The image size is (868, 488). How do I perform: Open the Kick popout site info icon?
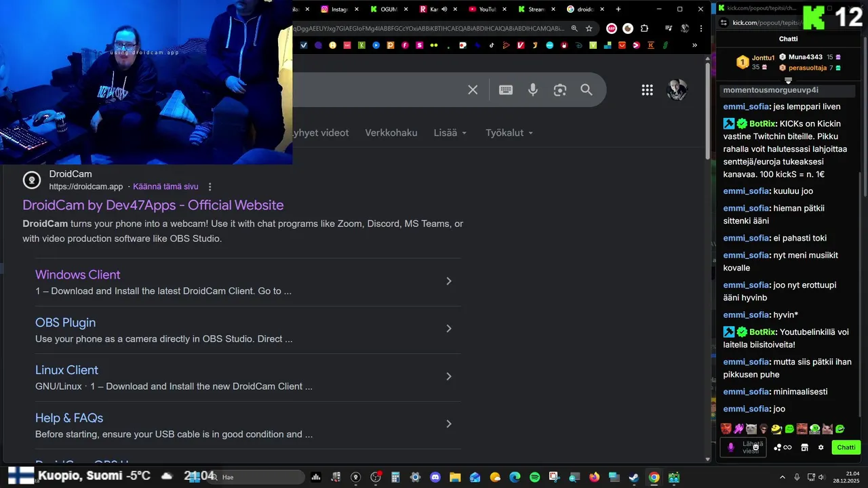click(x=724, y=22)
